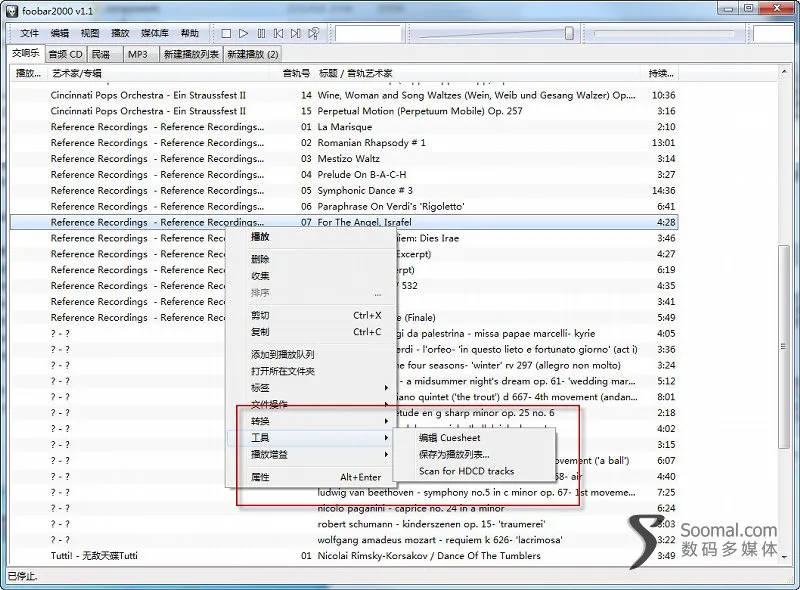Switch to the 新建播放 (2) tab

[x=253, y=54]
